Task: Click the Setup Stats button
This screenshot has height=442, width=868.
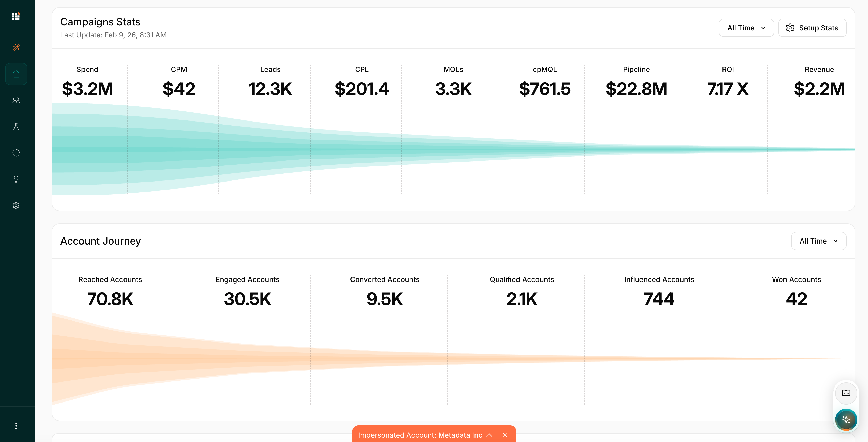Action: (812, 28)
